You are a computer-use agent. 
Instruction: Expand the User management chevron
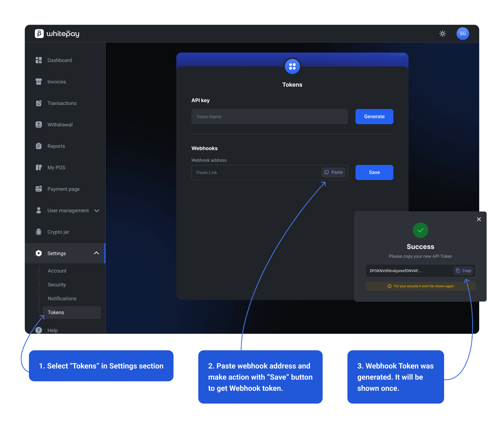[97, 211]
